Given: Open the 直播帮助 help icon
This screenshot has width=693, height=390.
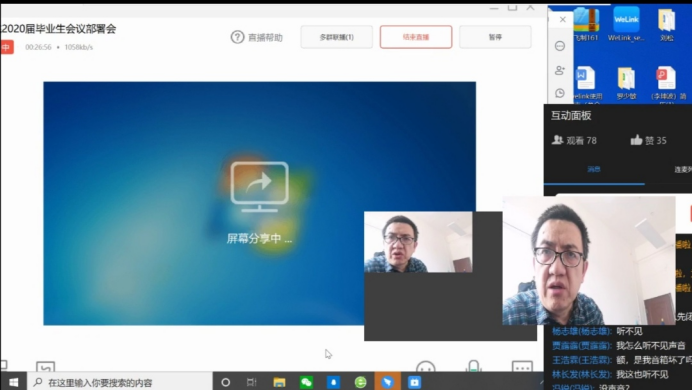Looking at the screenshot, I should 237,37.
